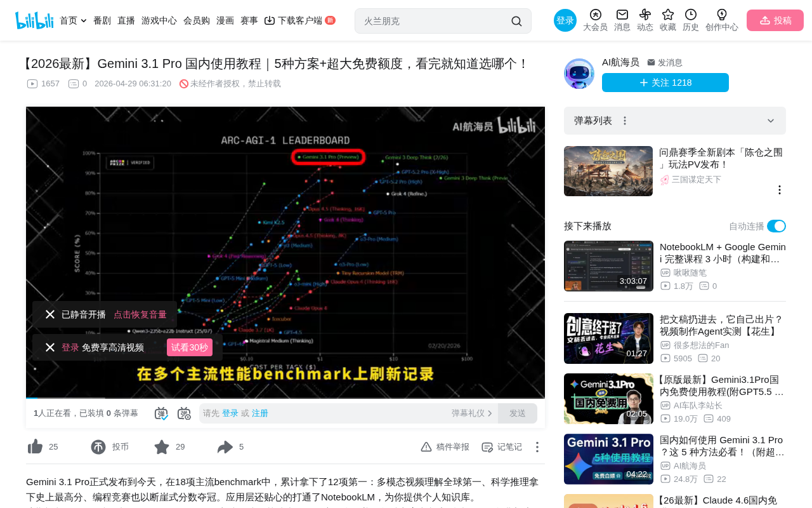Open uploader 啾啾随笔

[690, 273]
